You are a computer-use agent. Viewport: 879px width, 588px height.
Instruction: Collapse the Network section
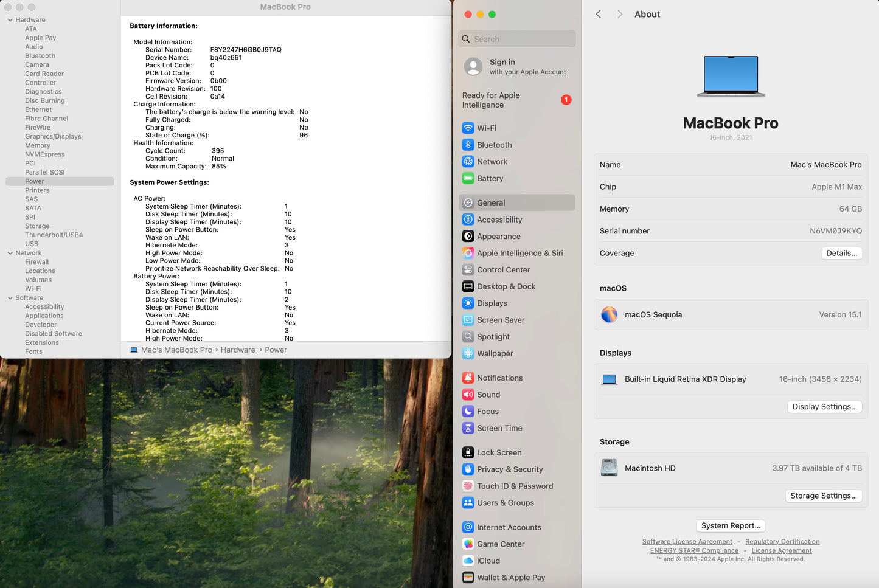click(x=9, y=252)
